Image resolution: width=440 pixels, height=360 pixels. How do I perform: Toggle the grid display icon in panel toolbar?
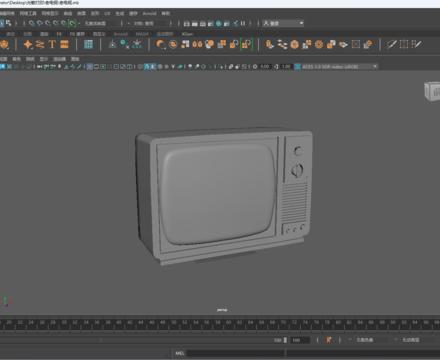coord(90,67)
